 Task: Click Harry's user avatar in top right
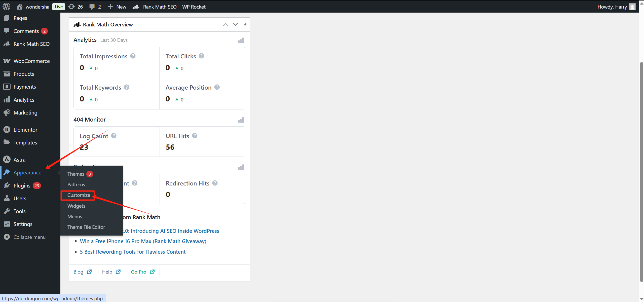click(632, 7)
